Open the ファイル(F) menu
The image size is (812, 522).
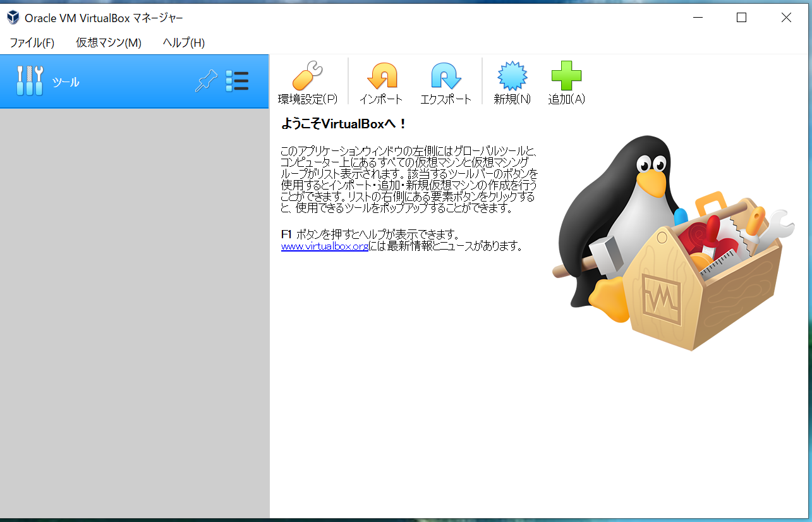point(32,42)
